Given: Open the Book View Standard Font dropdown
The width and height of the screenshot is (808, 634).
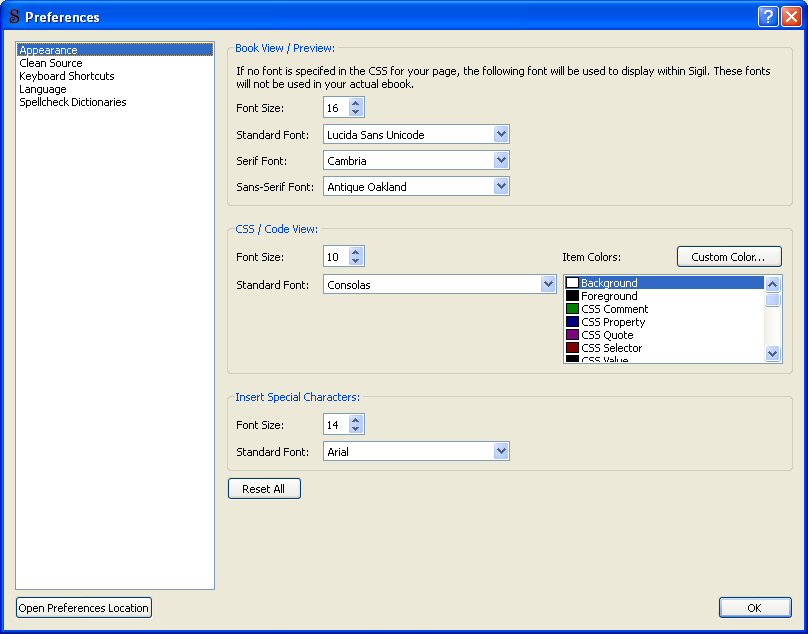Looking at the screenshot, I should (501, 134).
